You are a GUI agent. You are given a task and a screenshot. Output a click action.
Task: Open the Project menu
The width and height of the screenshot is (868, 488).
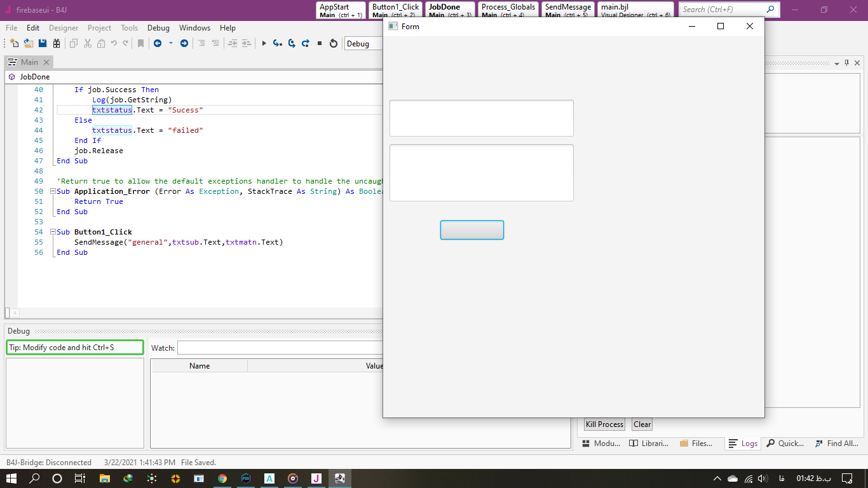pos(99,28)
